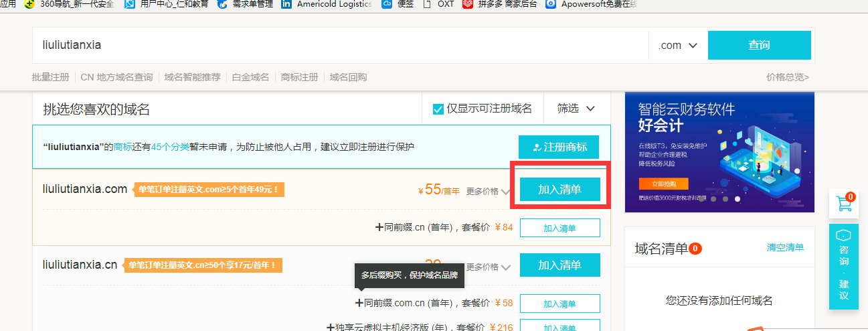
Task: Expand 更多价格 for liuliutianxia.cn
Action: 489,267
